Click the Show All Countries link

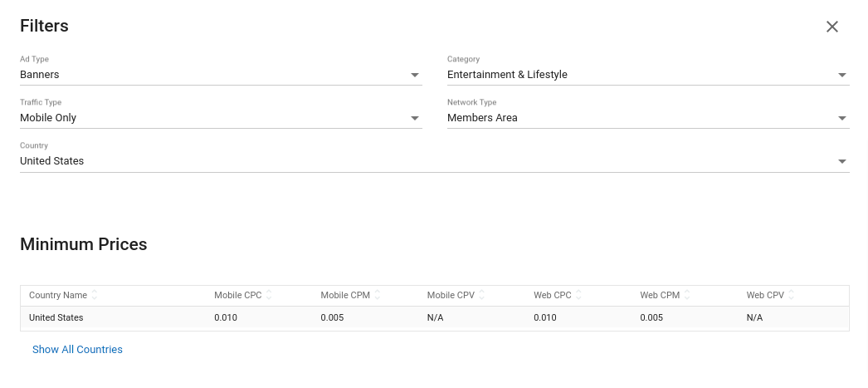[x=77, y=350]
